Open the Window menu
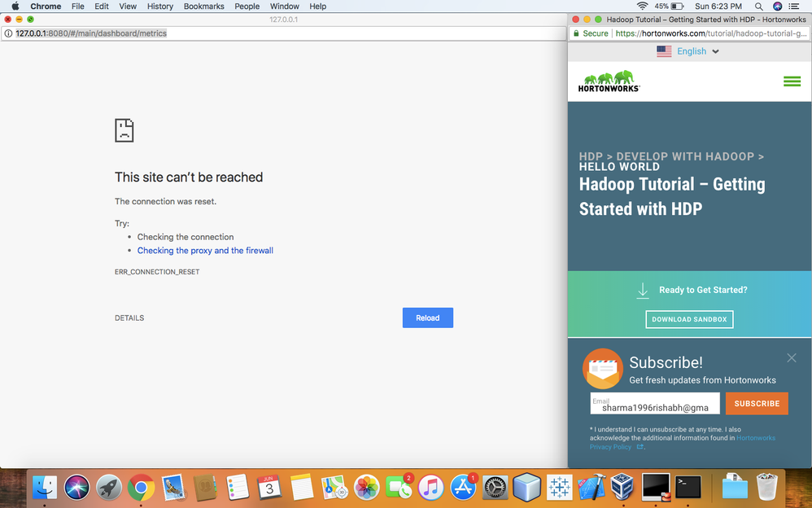This screenshot has width=812, height=508. click(x=284, y=7)
